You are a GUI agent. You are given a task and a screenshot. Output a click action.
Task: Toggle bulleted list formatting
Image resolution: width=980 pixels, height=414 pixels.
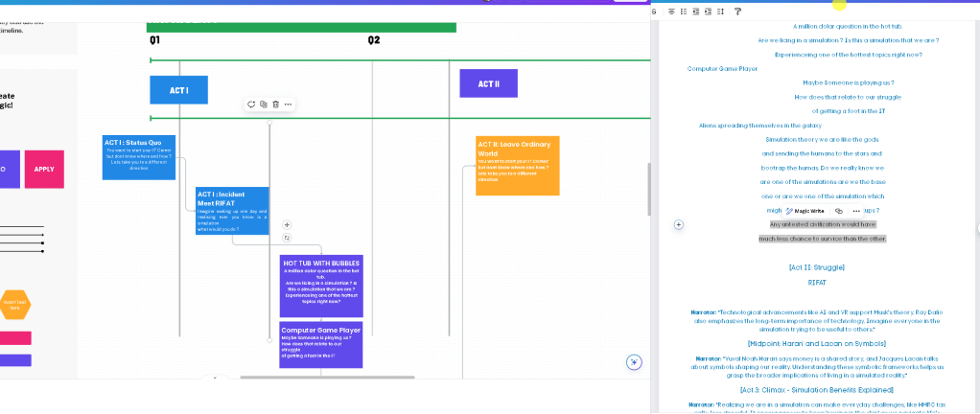(x=683, y=11)
